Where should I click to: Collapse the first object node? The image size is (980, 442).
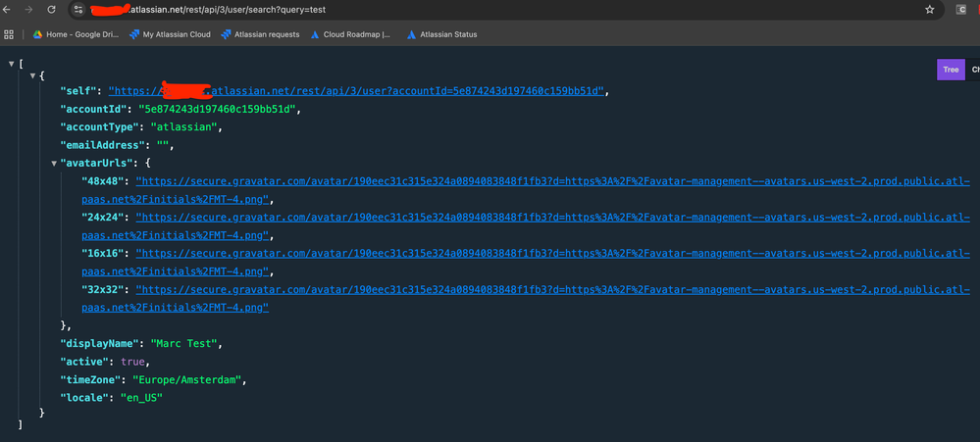(x=32, y=75)
